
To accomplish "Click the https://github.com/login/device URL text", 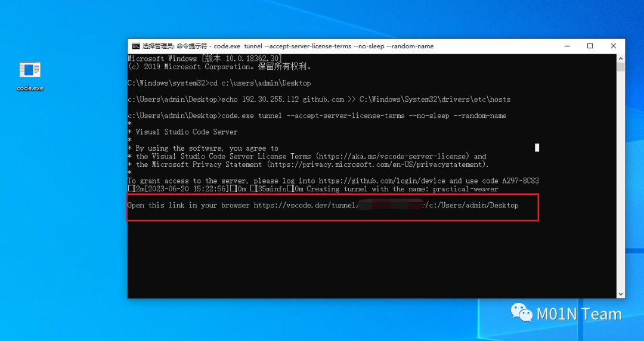I will pos(382,181).
